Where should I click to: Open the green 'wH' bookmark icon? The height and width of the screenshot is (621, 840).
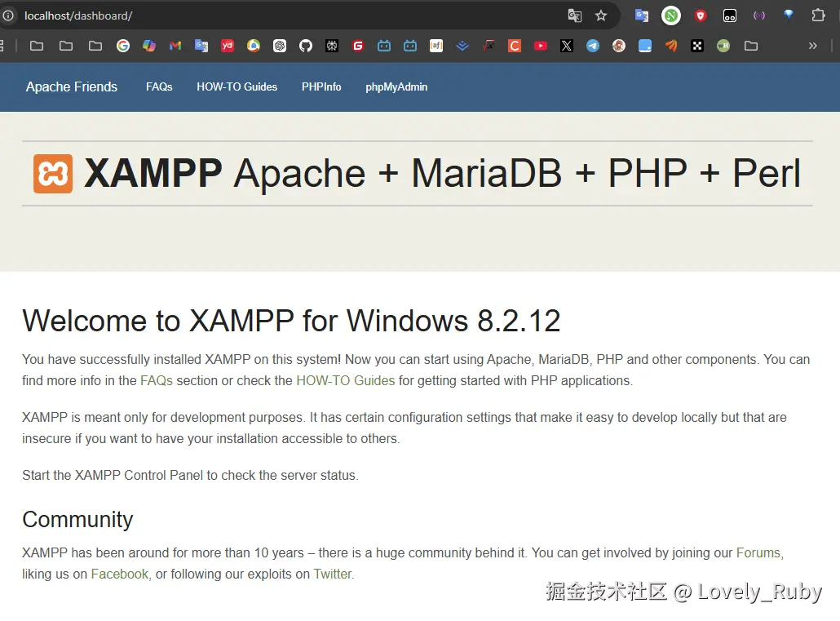coord(723,46)
